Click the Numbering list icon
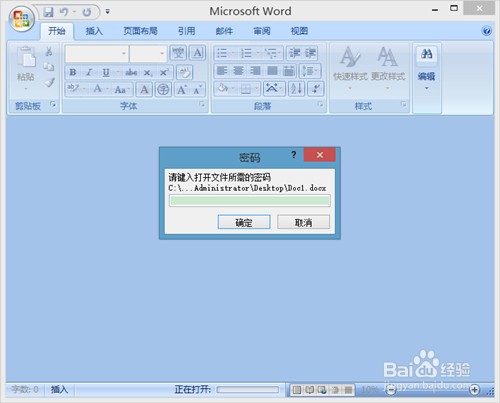Viewport: 500px width, 403px height. (246, 53)
